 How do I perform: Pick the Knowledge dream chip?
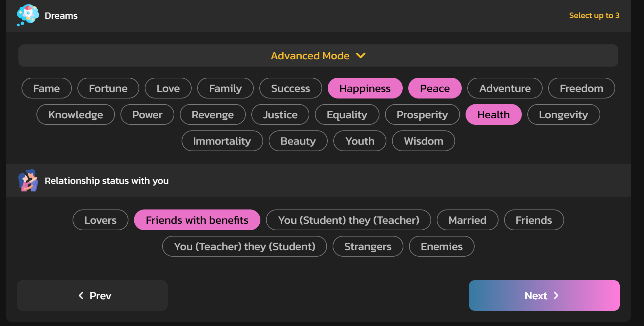(x=76, y=114)
